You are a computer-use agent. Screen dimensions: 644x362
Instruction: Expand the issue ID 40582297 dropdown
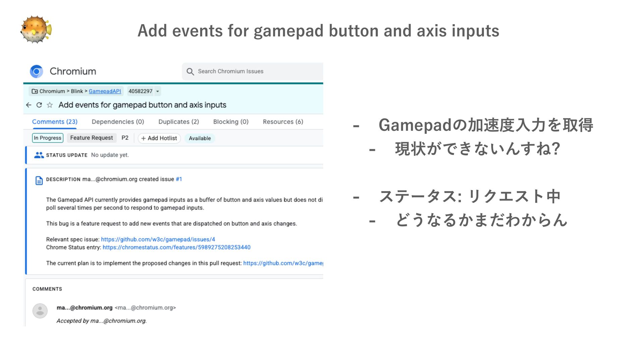pyautogui.click(x=158, y=91)
